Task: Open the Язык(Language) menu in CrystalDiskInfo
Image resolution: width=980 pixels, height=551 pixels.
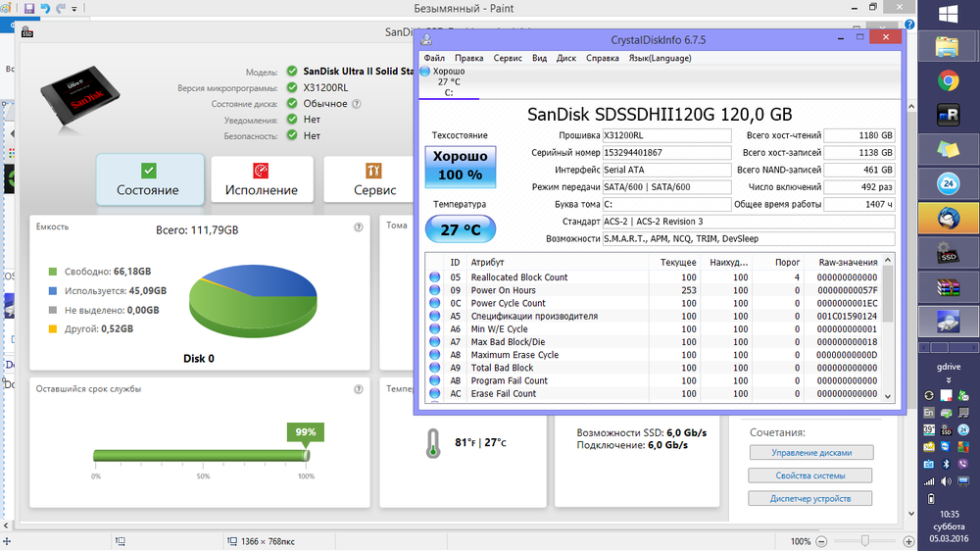Action: pyautogui.click(x=660, y=58)
